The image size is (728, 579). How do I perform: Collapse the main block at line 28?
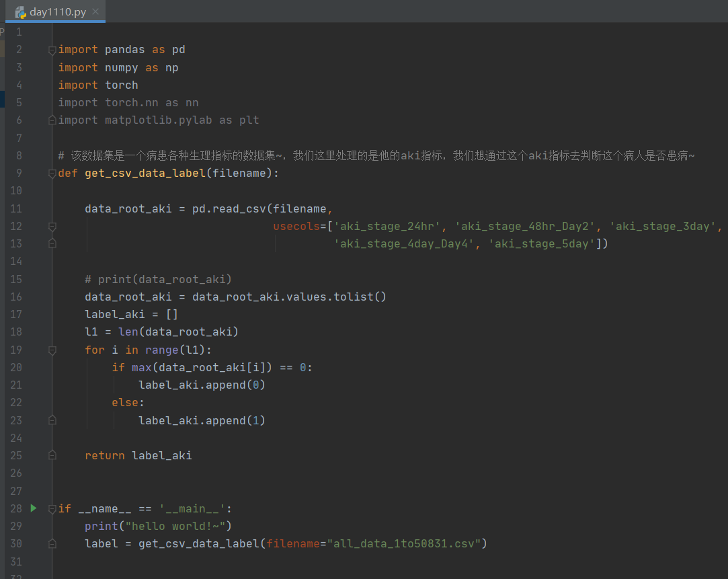pos(52,509)
